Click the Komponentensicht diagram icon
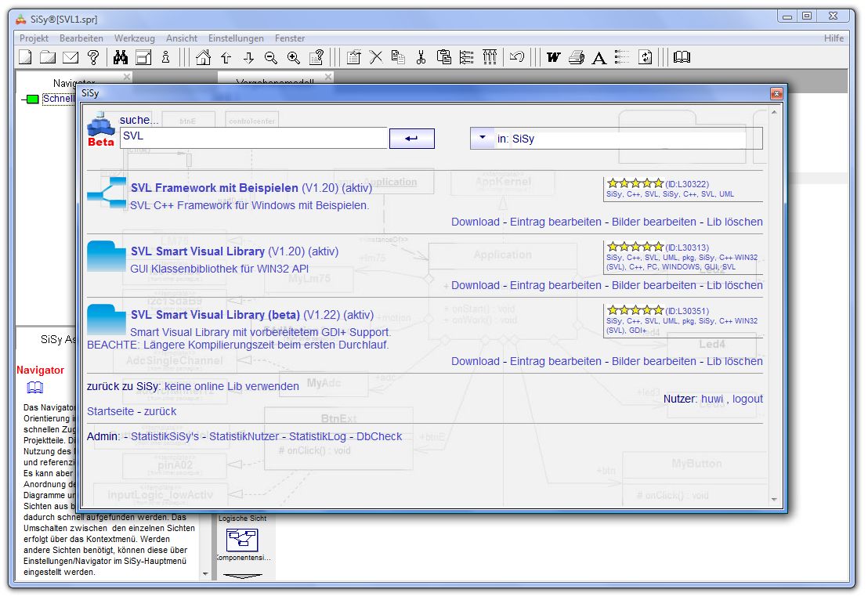 [x=242, y=540]
